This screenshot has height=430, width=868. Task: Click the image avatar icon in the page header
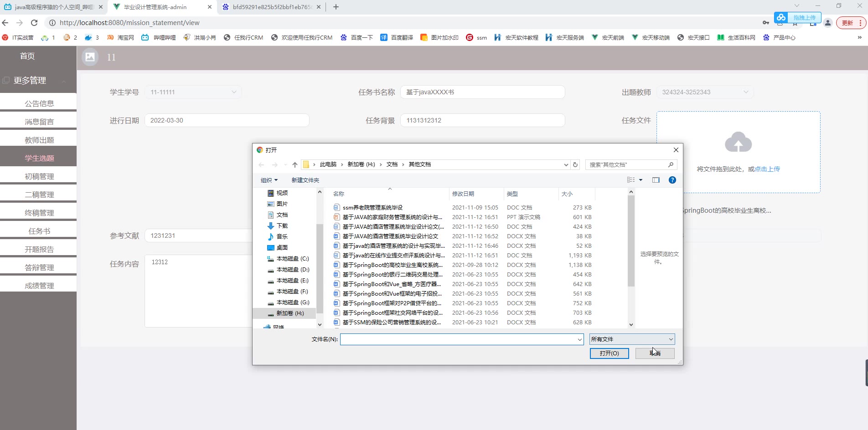[x=90, y=57]
